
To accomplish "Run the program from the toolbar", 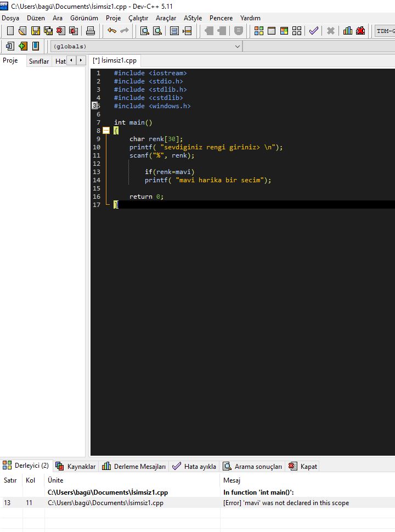I will pyautogui.click(x=272, y=31).
